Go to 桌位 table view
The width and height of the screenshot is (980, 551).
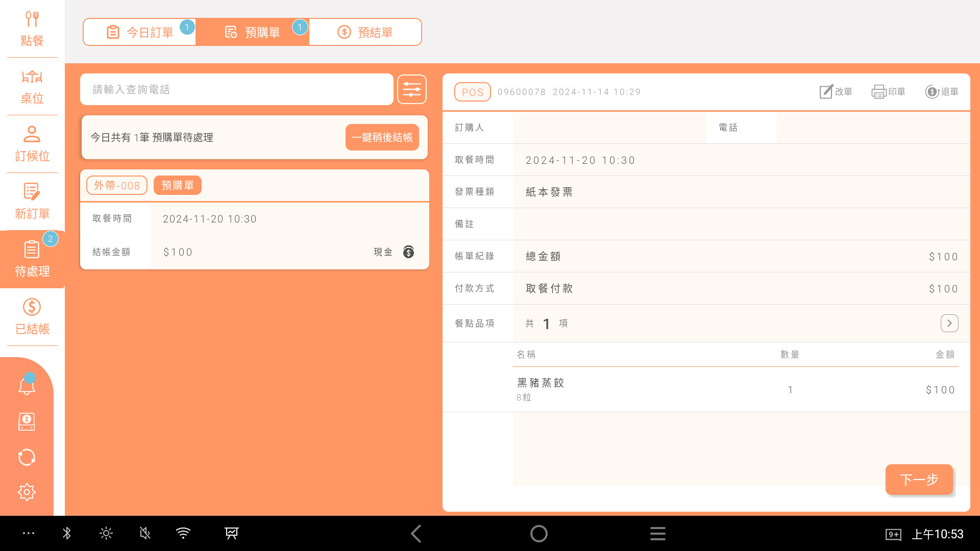pos(32,86)
